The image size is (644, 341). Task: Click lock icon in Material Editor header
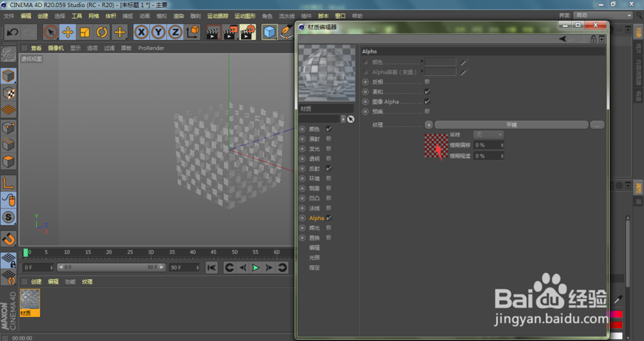593,39
